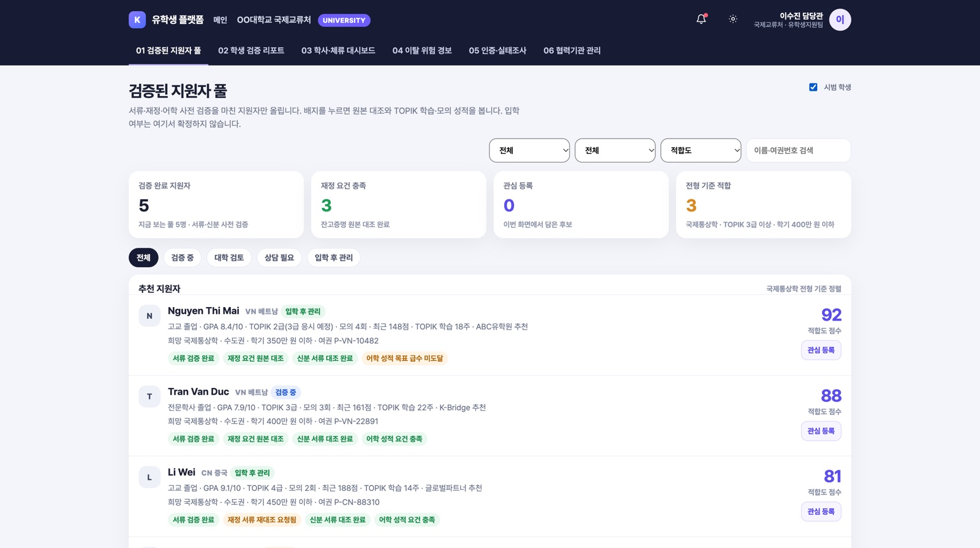
Task: Select the 전체 status filter chip
Action: pyautogui.click(x=143, y=257)
